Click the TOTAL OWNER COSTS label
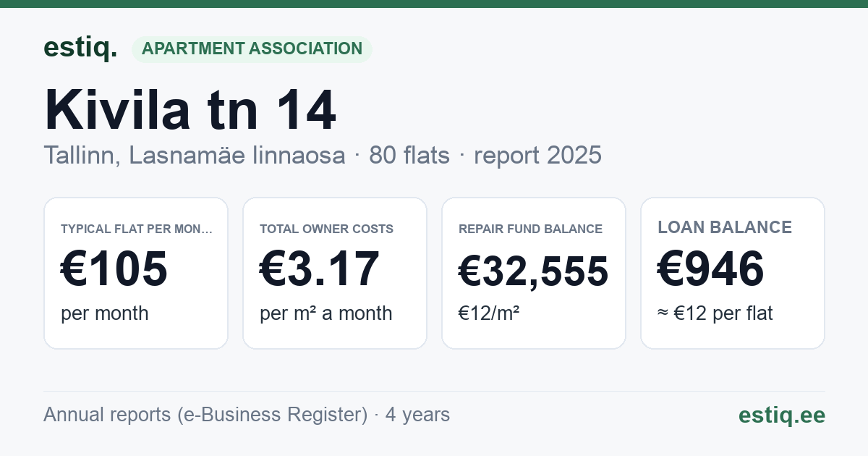 327,229
